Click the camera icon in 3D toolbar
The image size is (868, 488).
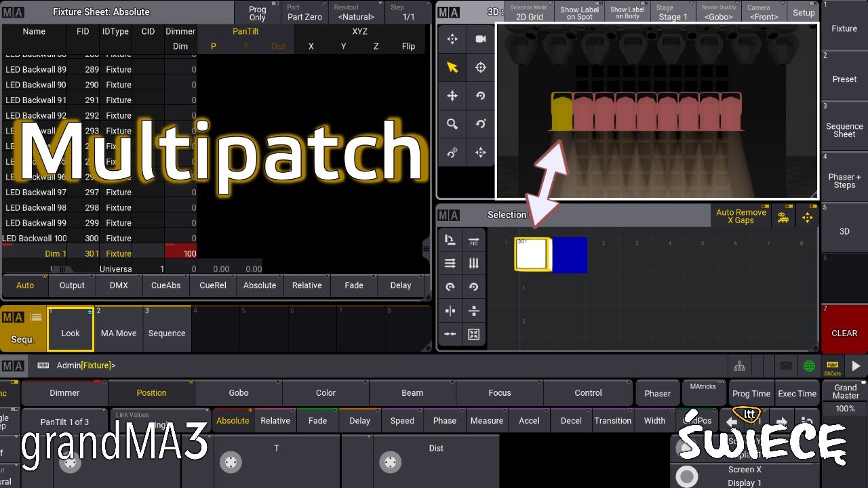pyautogui.click(x=480, y=39)
